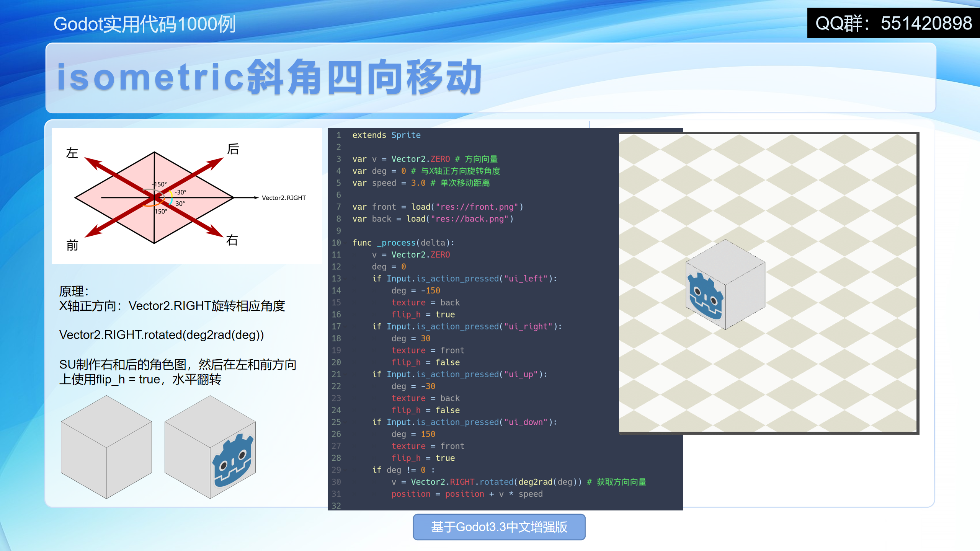The image size is (980, 551).
Task: Click the Godot cube sprite in preview
Action: (725, 284)
